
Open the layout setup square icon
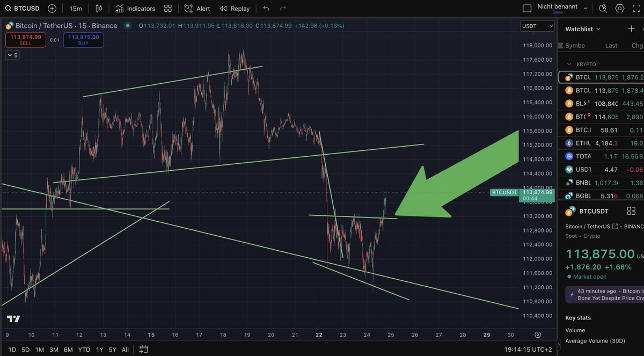tap(527, 8)
